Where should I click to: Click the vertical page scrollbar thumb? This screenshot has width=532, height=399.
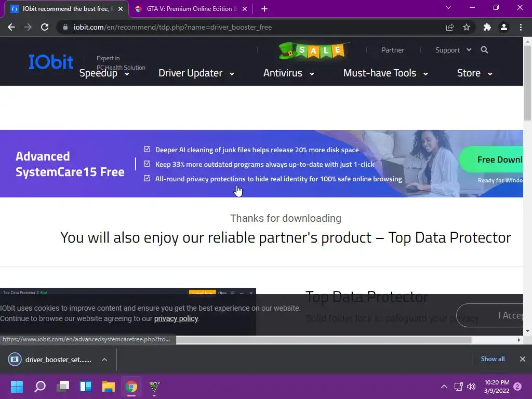click(x=527, y=83)
